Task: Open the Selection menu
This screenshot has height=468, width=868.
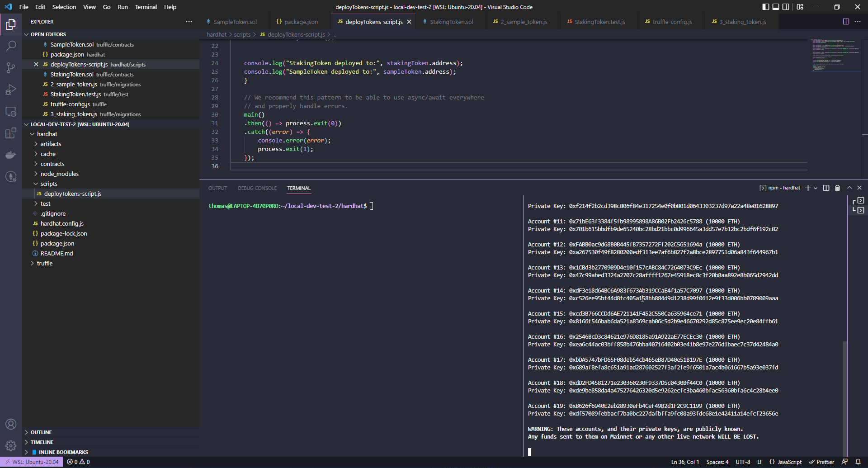Action: tap(64, 7)
